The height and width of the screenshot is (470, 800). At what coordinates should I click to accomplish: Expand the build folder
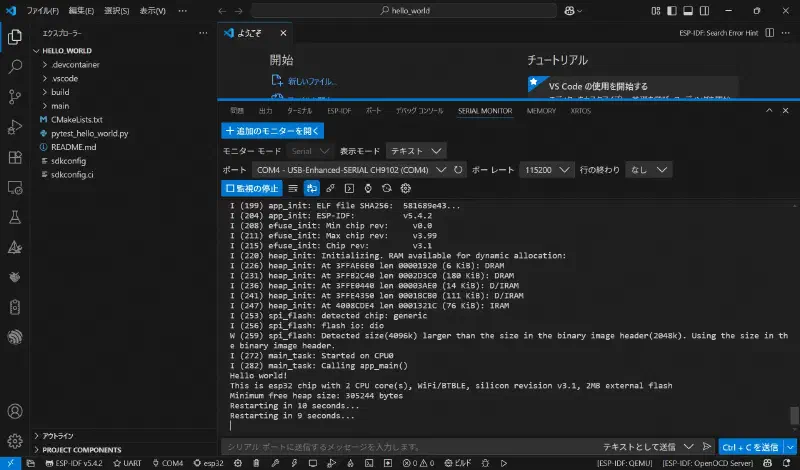point(60,92)
